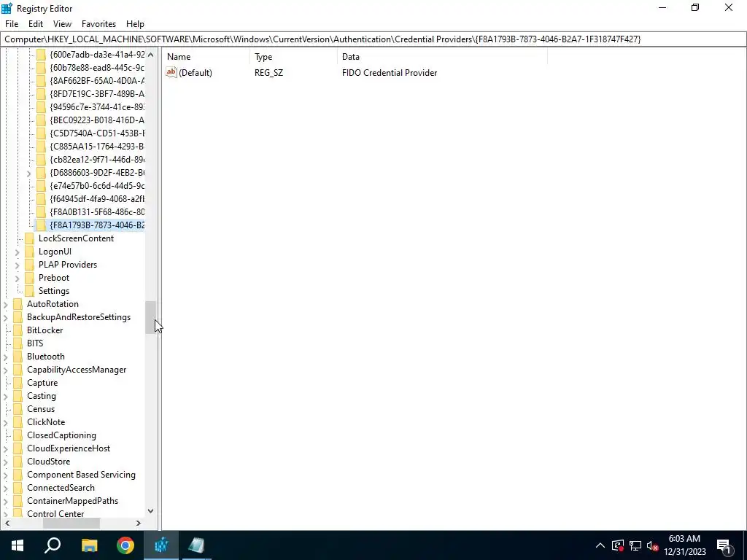
Task: Select the ContainerMappedPaths key
Action: [72, 501]
